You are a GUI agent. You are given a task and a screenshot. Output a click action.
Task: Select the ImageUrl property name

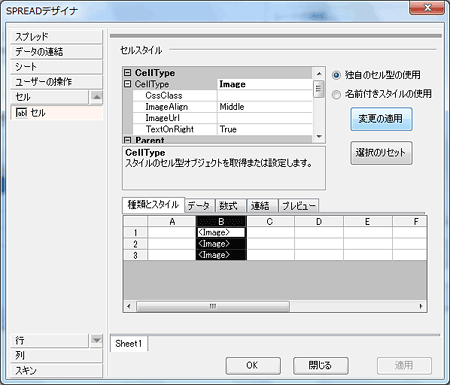162,118
